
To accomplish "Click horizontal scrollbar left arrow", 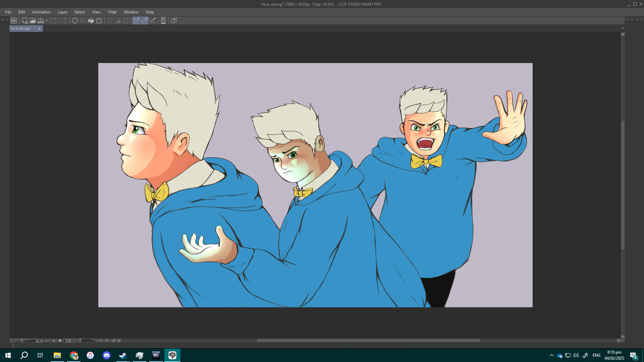I will point(119,341).
